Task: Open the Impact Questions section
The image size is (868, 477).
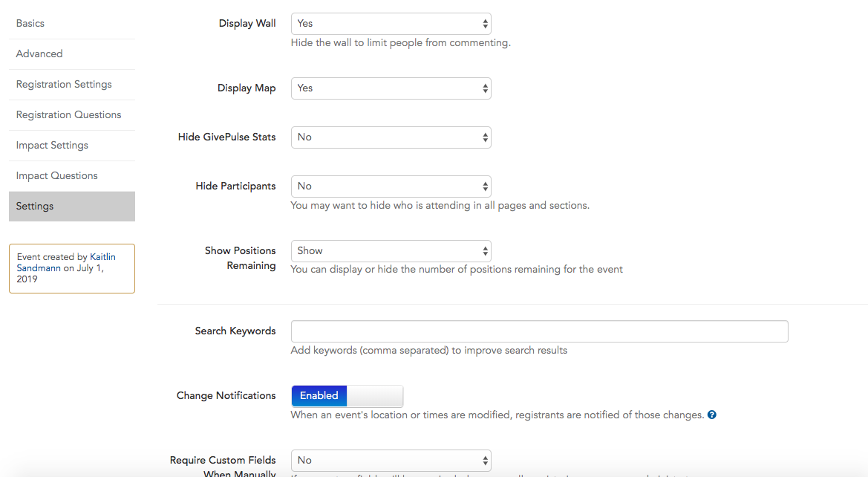Action: point(72,176)
